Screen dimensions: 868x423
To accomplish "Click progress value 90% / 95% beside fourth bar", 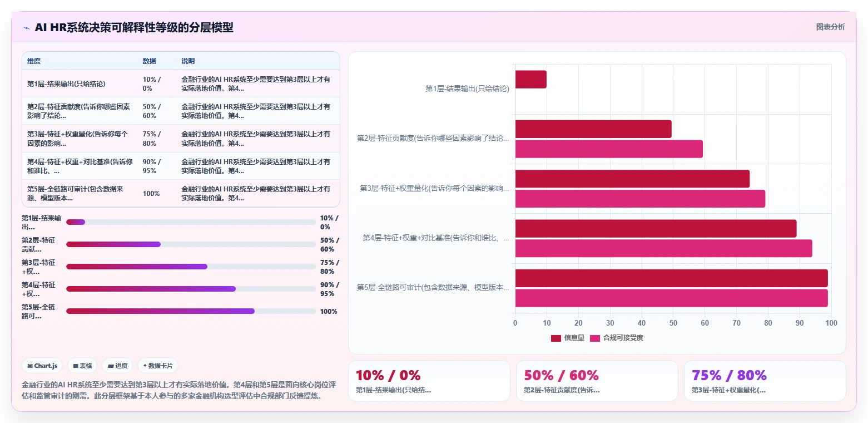I will pyautogui.click(x=329, y=289).
